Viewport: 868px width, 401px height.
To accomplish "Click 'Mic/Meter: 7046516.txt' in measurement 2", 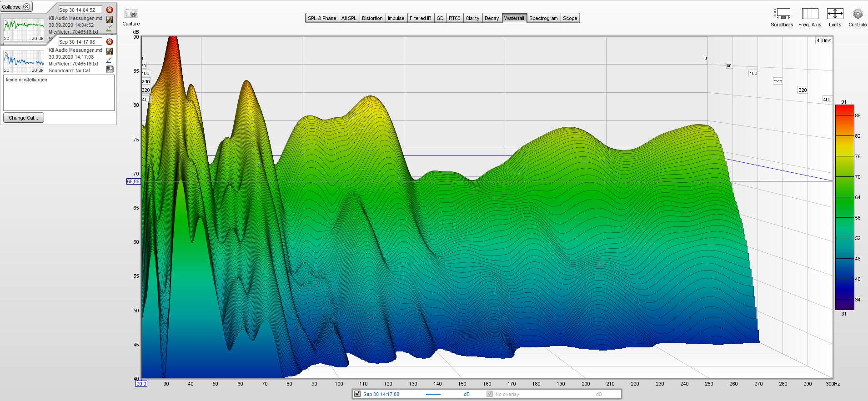I will point(74,64).
